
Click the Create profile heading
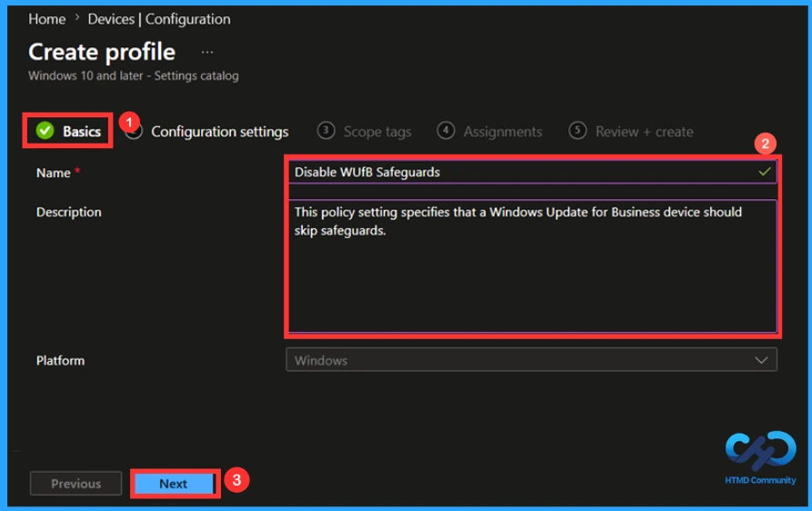(102, 53)
